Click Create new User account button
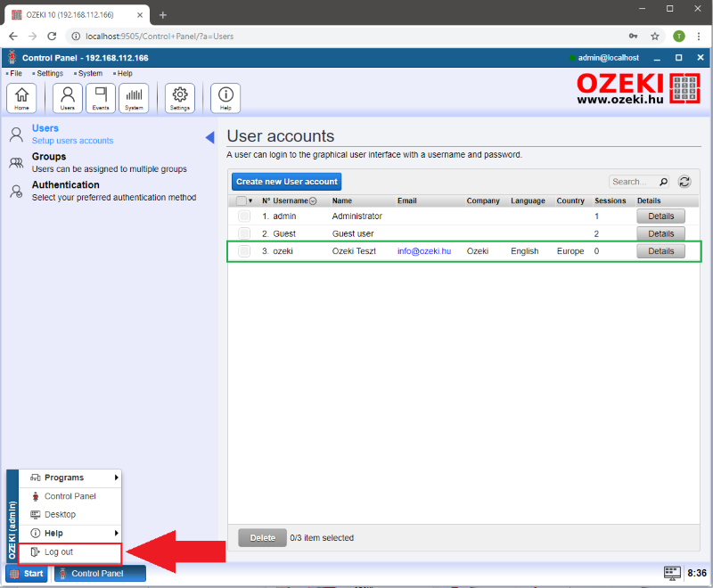Screen dimensions: 713x588 pyautogui.click(x=286, y=182)
